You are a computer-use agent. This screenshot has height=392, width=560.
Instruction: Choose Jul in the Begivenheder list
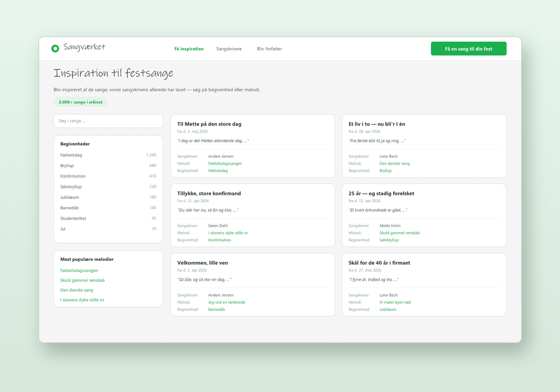[x=108, y=229]
